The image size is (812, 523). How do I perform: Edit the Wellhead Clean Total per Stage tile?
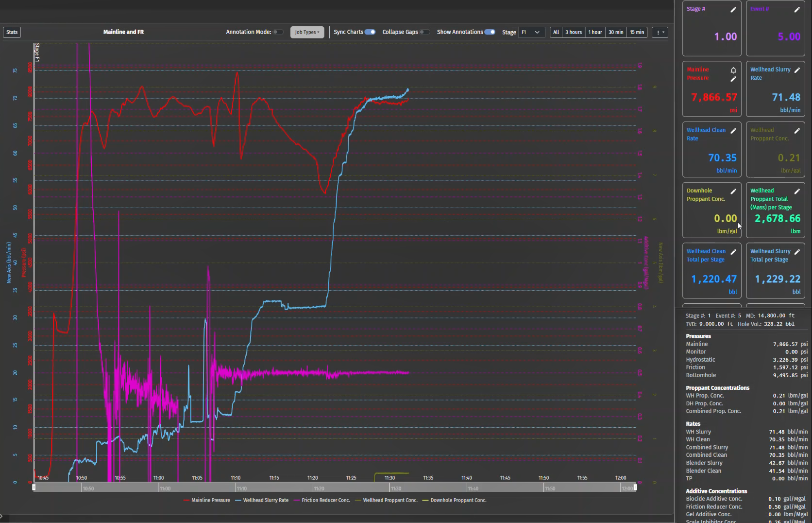tap(733, 252)
